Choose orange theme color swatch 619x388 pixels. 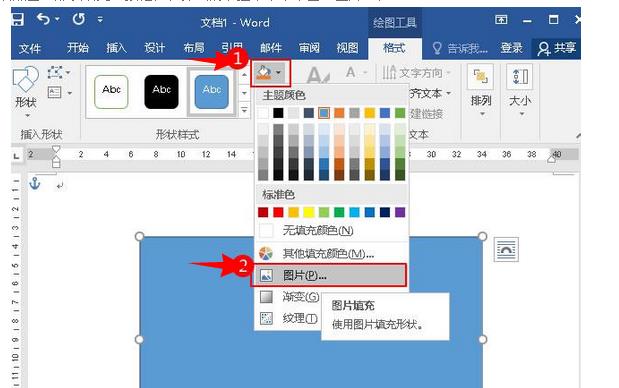(x=339, y=113)
